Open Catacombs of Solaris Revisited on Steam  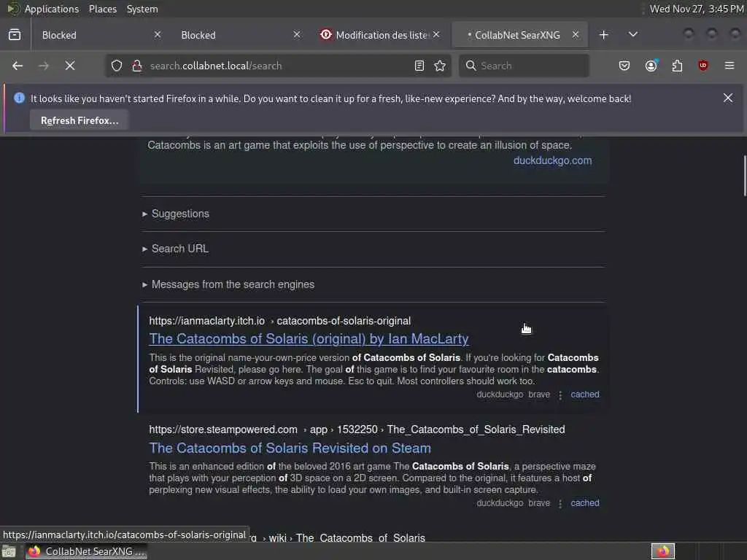[x=290, y=448]
